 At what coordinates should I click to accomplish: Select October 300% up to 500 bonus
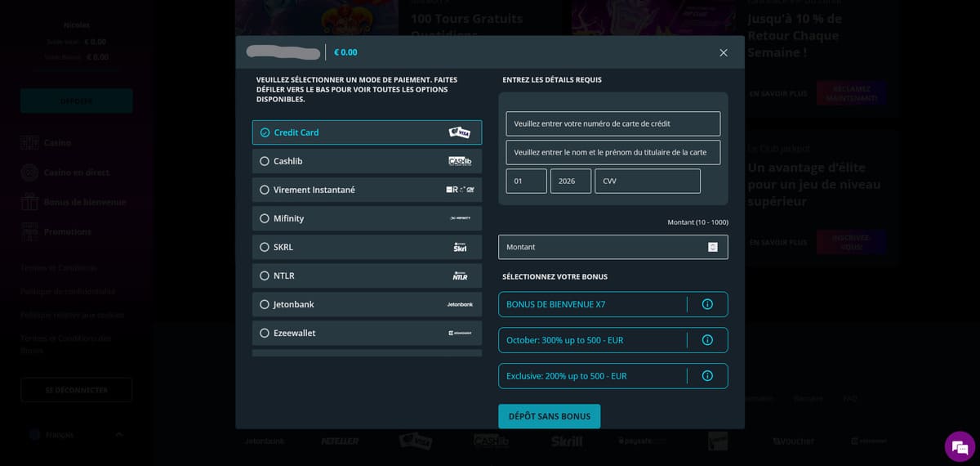[x=613, y=340]
